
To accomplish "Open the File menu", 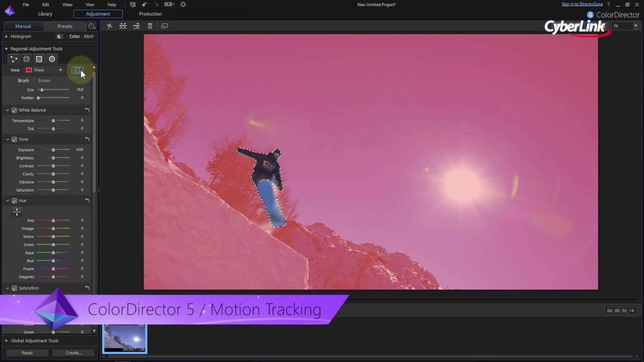I will pyautogui.click(x=26, y=5).
